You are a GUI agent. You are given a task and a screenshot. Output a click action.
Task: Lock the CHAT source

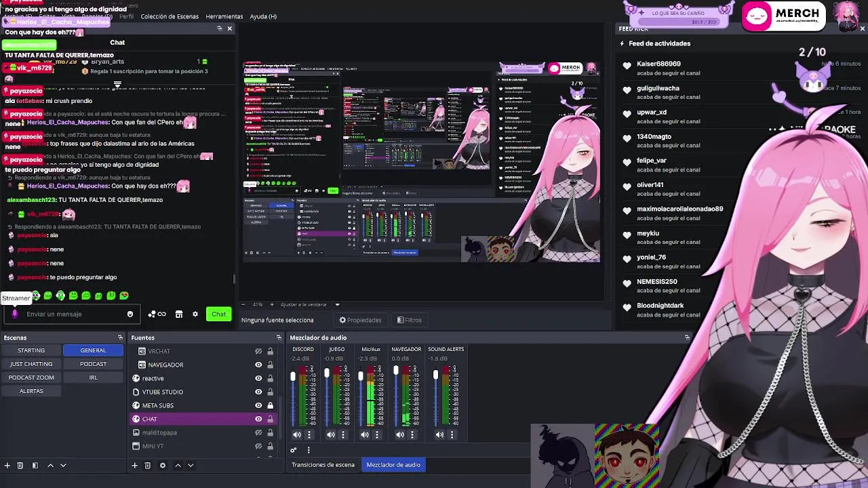coord(270,419)
